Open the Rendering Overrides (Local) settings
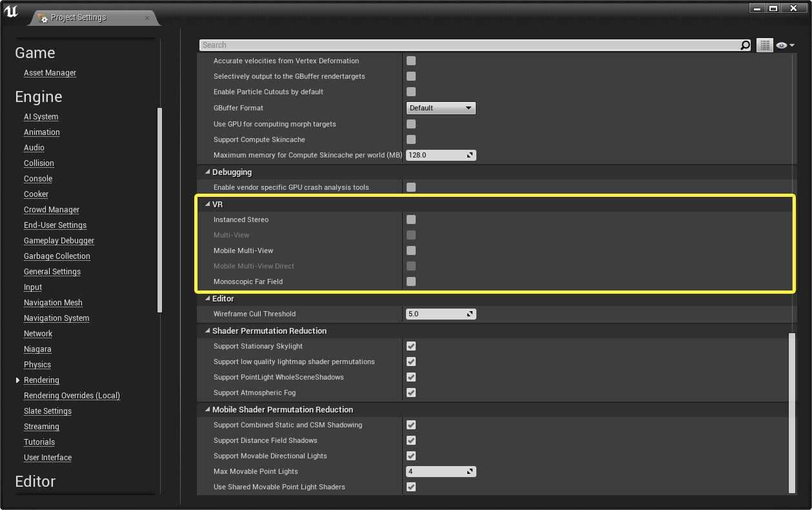 pos(72,396)
